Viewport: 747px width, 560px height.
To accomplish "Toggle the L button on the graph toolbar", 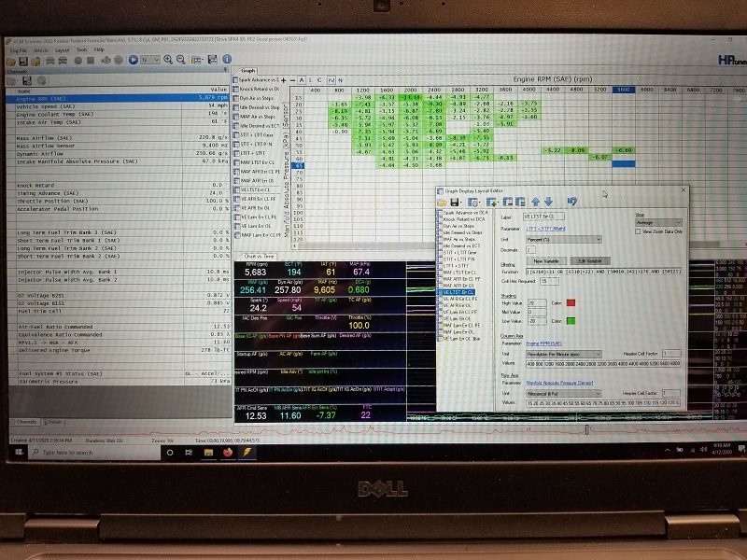I will coord(311,80).
